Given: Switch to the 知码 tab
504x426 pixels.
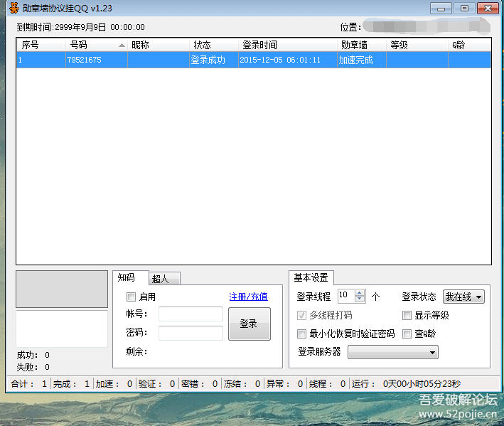Looking at the screenshot, I should 131,277.
